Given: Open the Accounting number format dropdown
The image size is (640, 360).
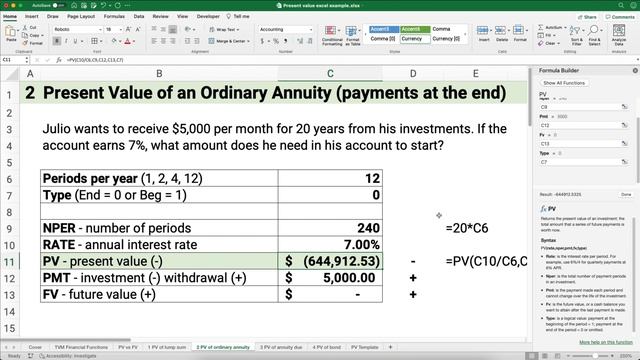Looking at the screenshot, I should click(x=311, y=29).
